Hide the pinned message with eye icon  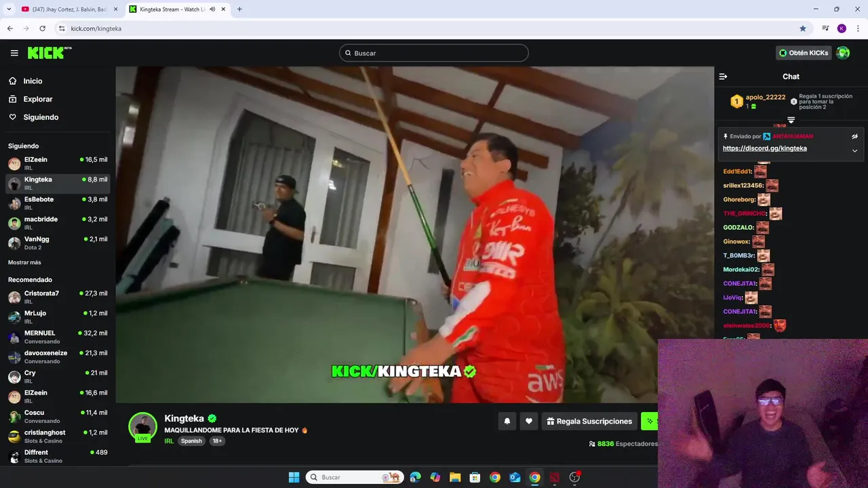(x=854, y=136)
